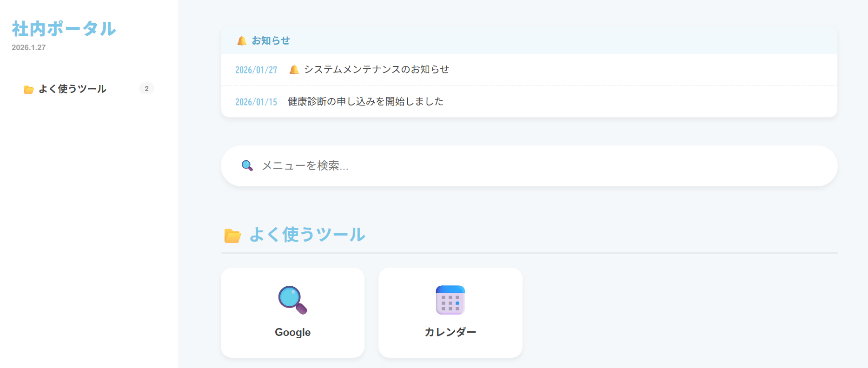Click the bell icon before システムメンテナンス notice
Viewport: 868px width, 368px height.
pos(294,70)
